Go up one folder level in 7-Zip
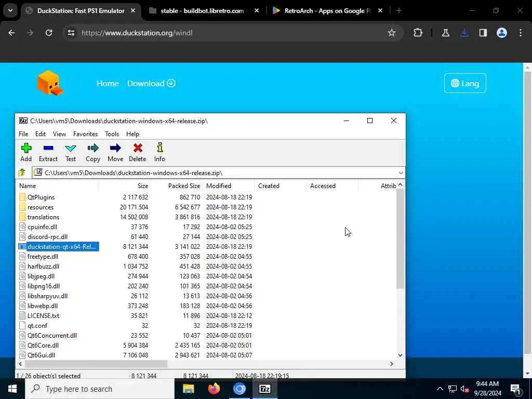This screenshot has height=399, width=532. (22, 172)
